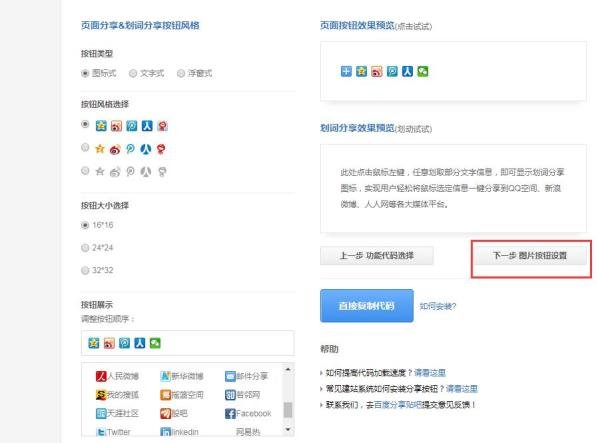This screenshot has width=600, height=443.
Task: Click the Renren icon in page preview
Action: coord(407,71)
